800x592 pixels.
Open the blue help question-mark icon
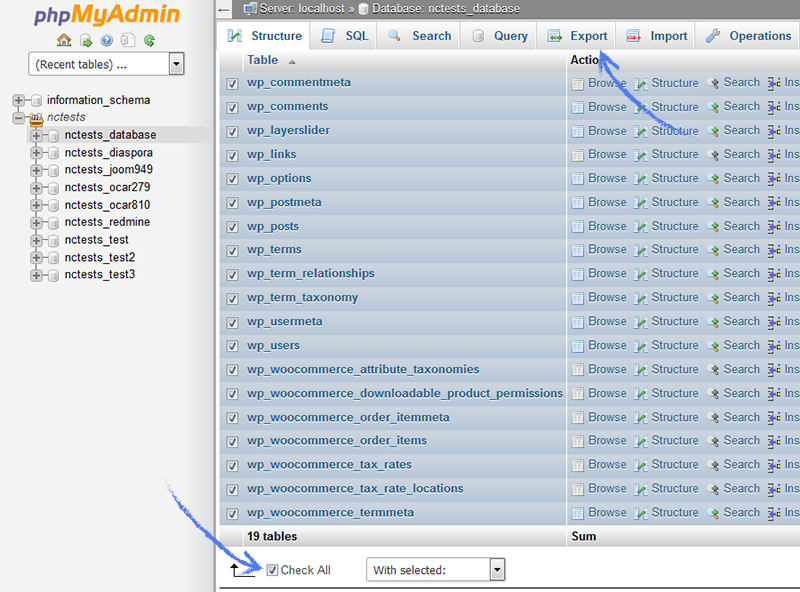click(107, 40)
